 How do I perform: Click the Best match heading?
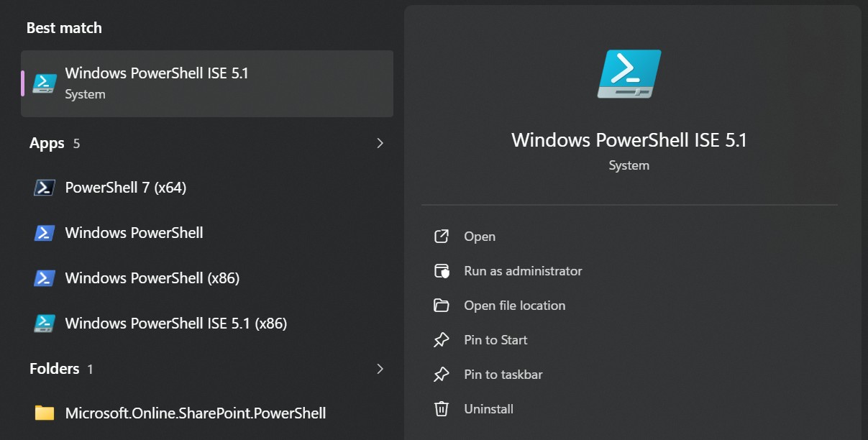click(64, 28)
